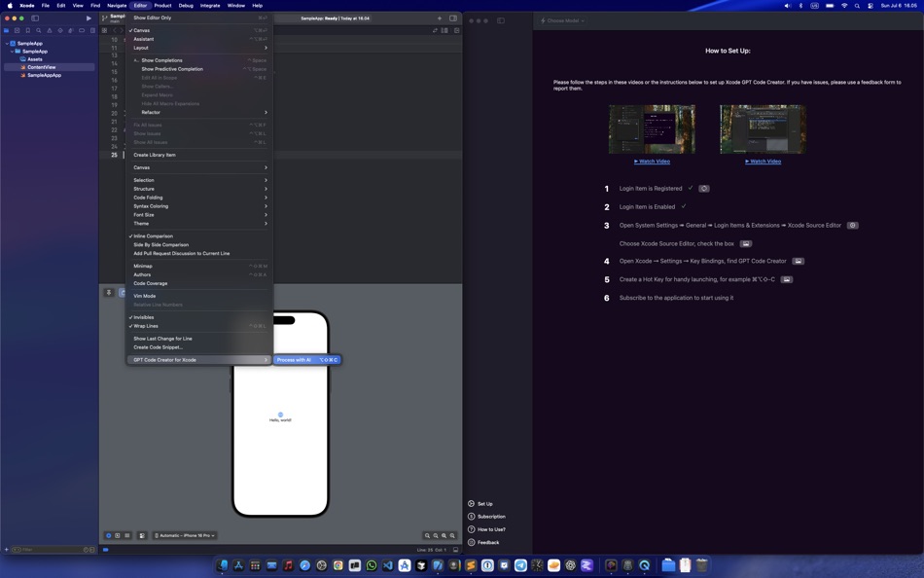Open the Feedback section
This screenshot has height=578, width=924.
coord(483,543)
